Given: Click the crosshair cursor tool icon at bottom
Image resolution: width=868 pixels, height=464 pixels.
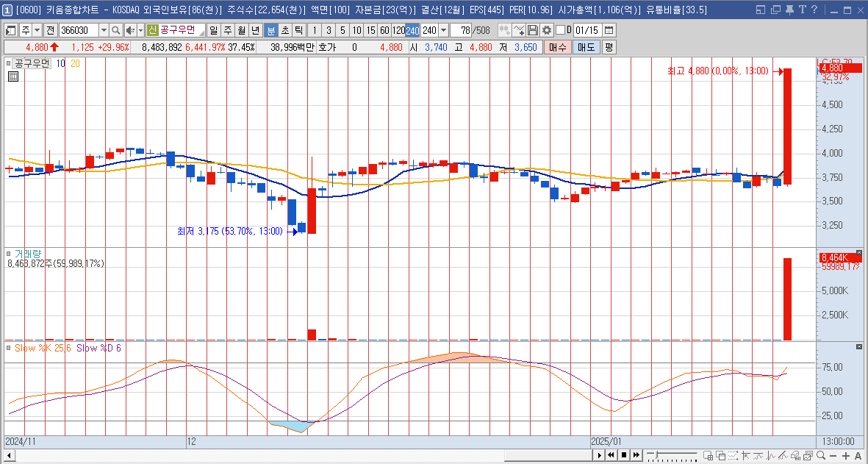Looking at the screenshot, I should click(746, 455).
